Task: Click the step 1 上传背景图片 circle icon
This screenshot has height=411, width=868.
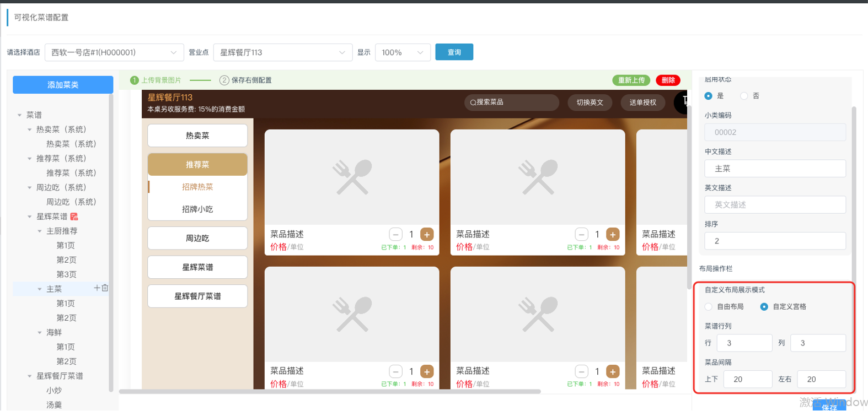Action: click(x=135, y=80)
